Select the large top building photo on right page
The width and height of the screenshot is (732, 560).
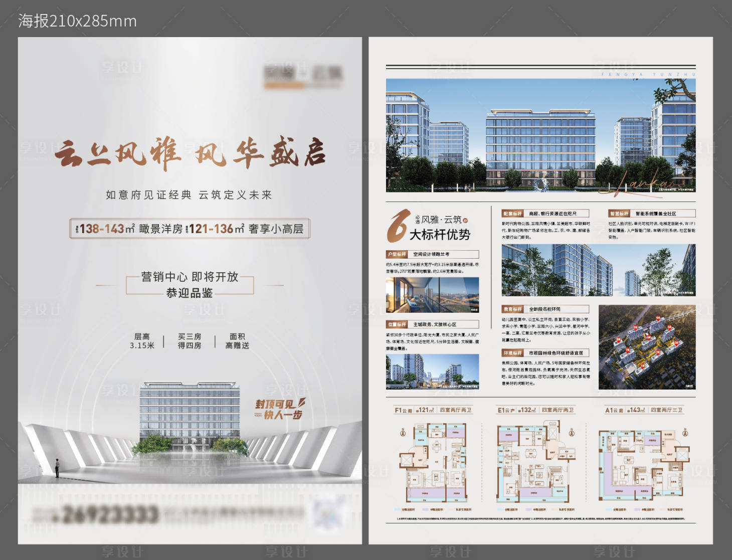[540, 135]
